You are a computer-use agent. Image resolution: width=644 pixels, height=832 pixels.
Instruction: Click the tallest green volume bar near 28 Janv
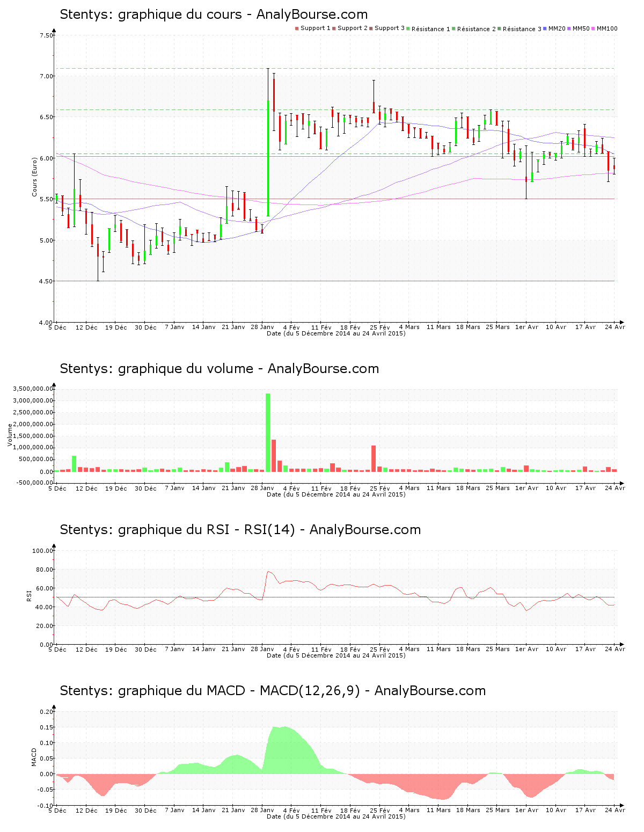[x=268, y=433]
